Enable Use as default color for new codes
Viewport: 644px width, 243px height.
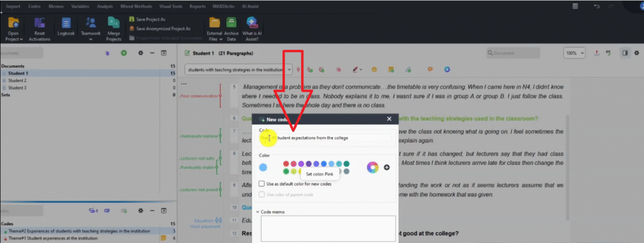click(262, 184)
